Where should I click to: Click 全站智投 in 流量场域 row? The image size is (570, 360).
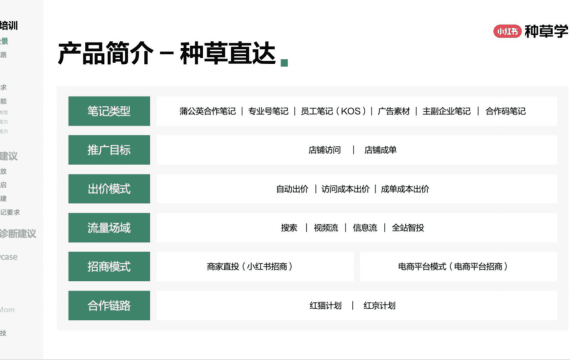pos(408,228)
